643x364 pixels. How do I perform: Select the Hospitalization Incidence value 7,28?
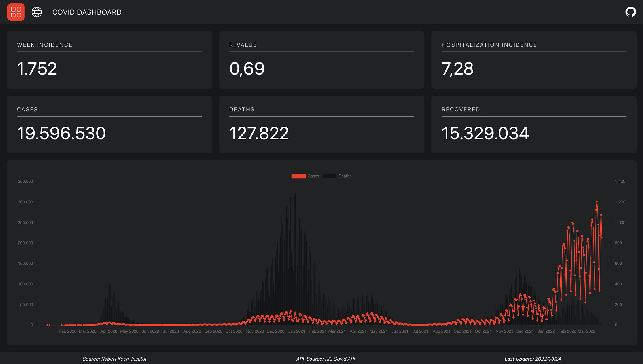(x=457, y=69)
